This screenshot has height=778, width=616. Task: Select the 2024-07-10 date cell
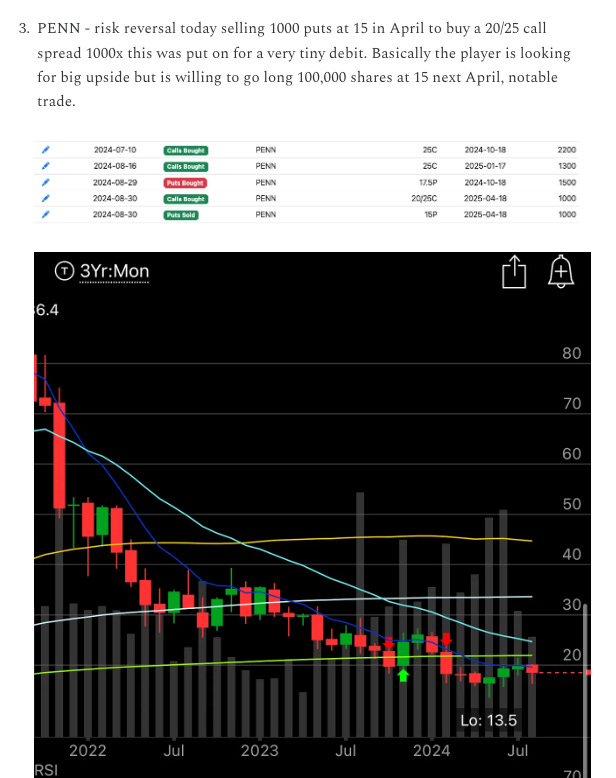click(x=115, y=150)
